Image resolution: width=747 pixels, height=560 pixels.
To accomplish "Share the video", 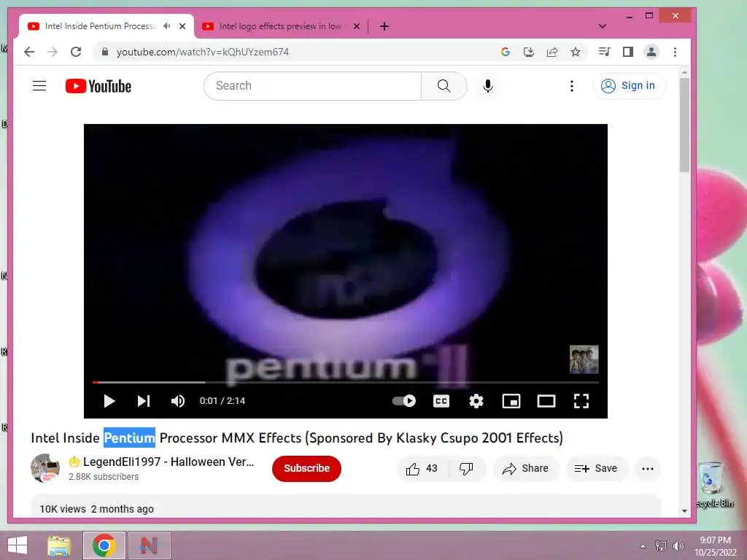I will [x=525, y=469].
